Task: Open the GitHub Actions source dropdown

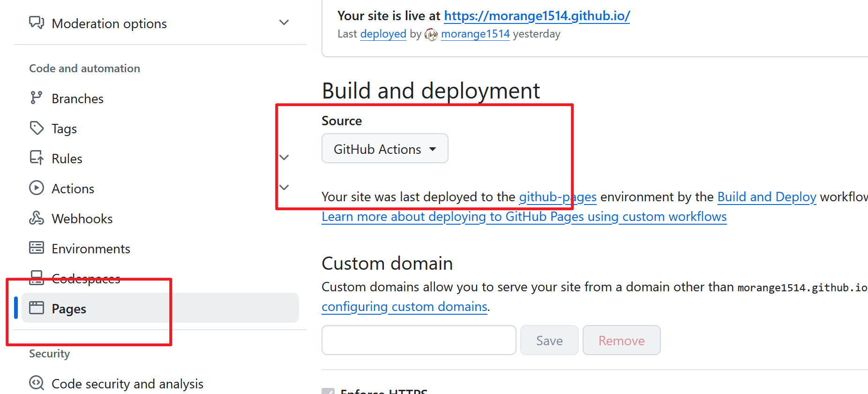Action: tap(385, 149)
